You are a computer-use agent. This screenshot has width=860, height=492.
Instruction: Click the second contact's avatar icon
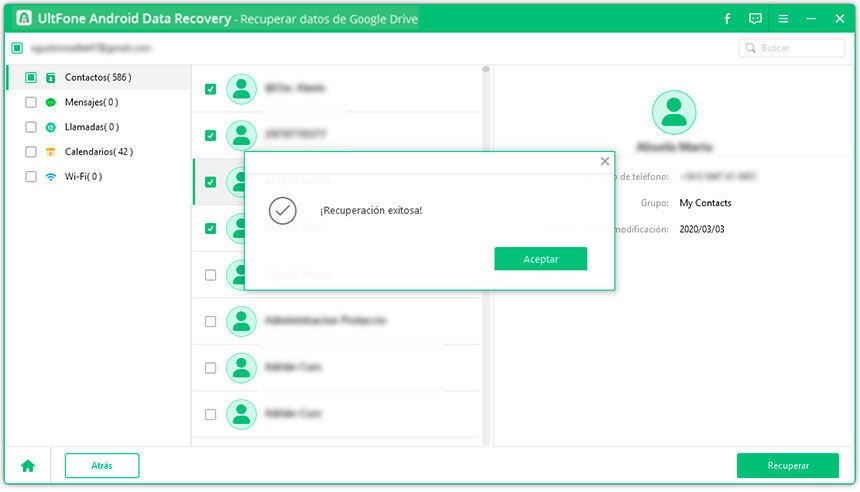click(x=241, y=135)
